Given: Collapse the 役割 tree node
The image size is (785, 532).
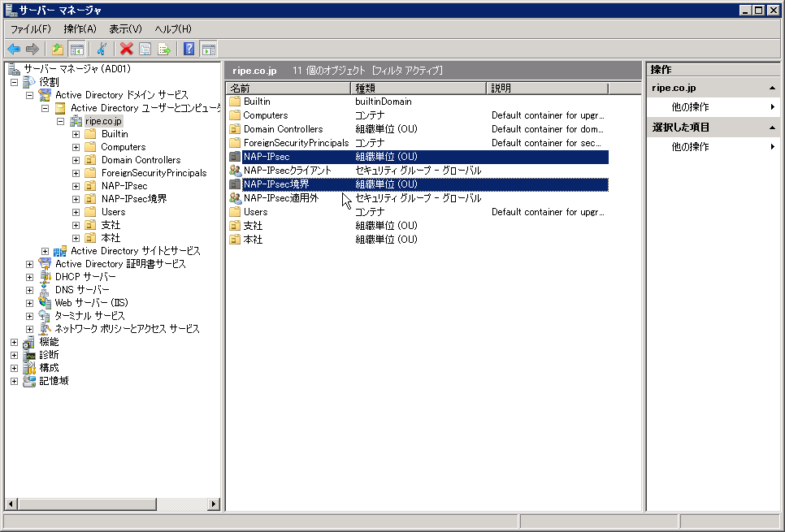Looking at the screenshot, I should click(x=14, y=82).
